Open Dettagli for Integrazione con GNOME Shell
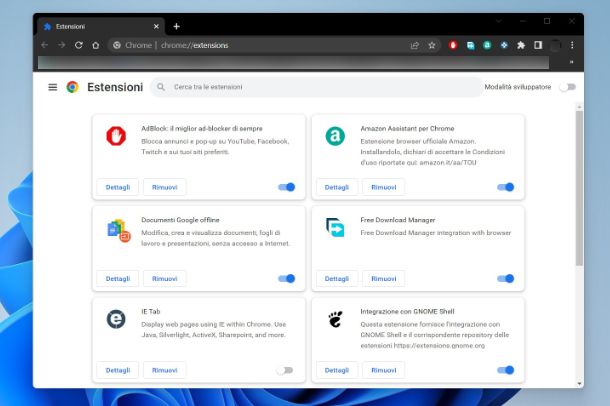610x406 pixels. pos(337,370)
